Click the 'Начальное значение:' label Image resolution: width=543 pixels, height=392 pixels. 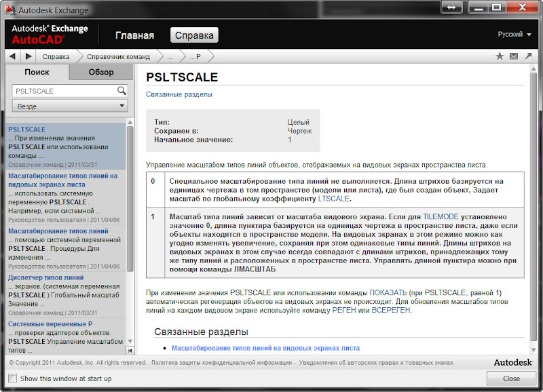pyautogui.click(x=193, y=140)
